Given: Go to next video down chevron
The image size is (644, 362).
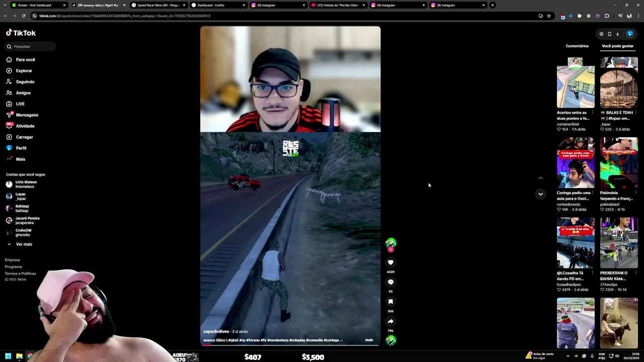Looking at the screenshot, I should pyautogui.click(x=540, y=194).
